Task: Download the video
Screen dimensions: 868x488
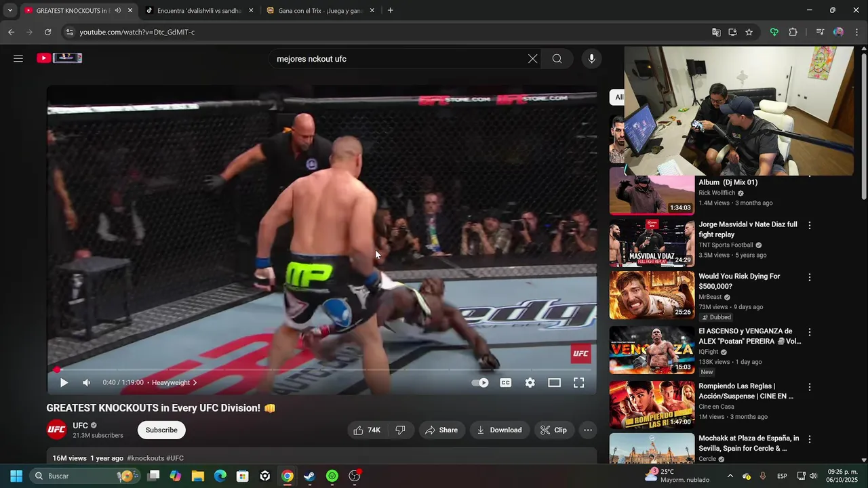Action: pos(499,430)
